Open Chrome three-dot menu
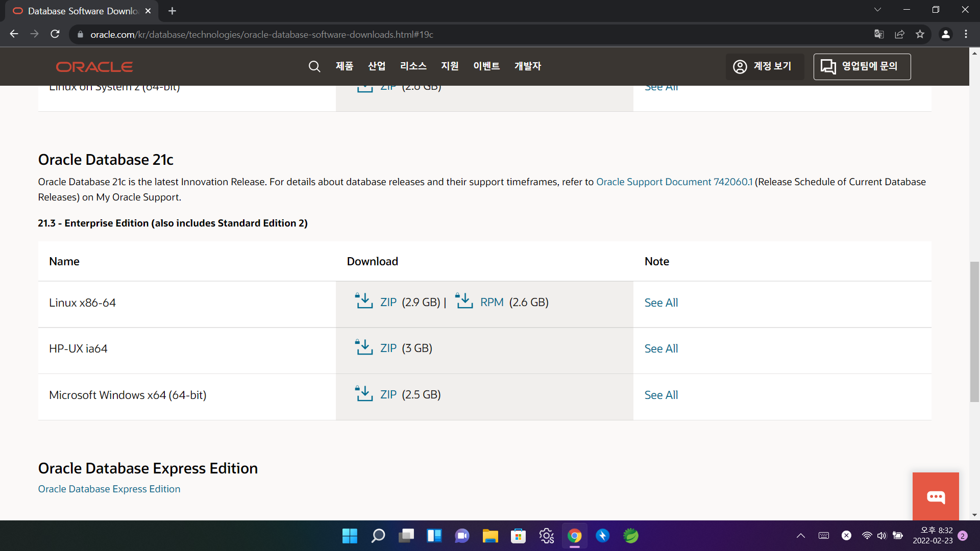Screen dimensions: 980x551 click(966, 34)
